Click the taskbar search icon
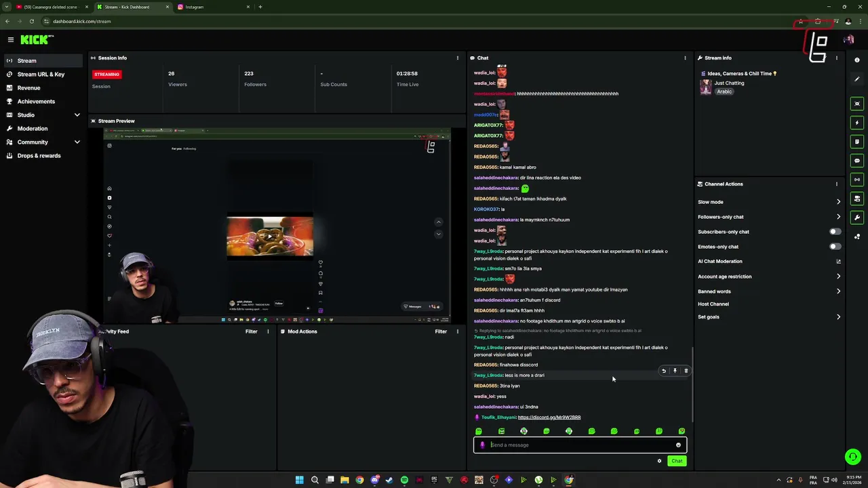 (x=315, y=480)
